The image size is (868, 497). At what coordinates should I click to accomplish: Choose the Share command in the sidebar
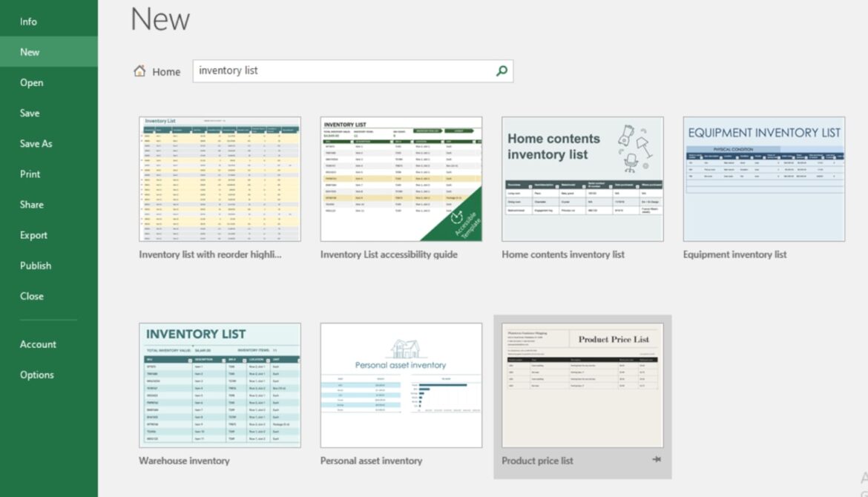(x=32, y=204)
